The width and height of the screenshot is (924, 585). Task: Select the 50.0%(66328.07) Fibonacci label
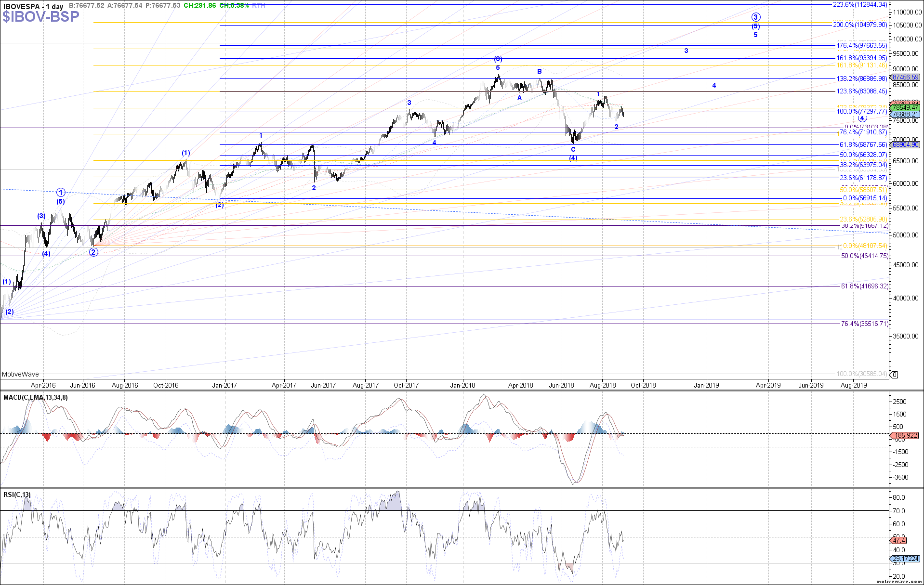pos(863,155)
